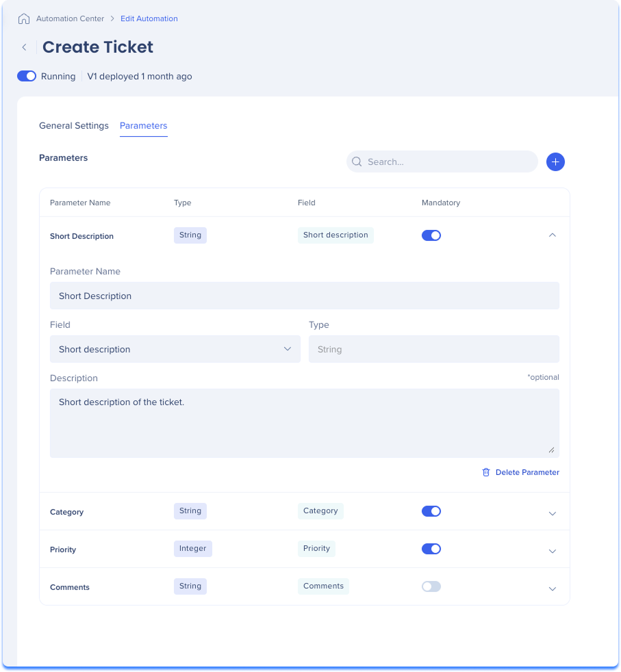Turn off mandatory toggle for Category
This screenshot has width=621, height=672.
click(431, 511)
